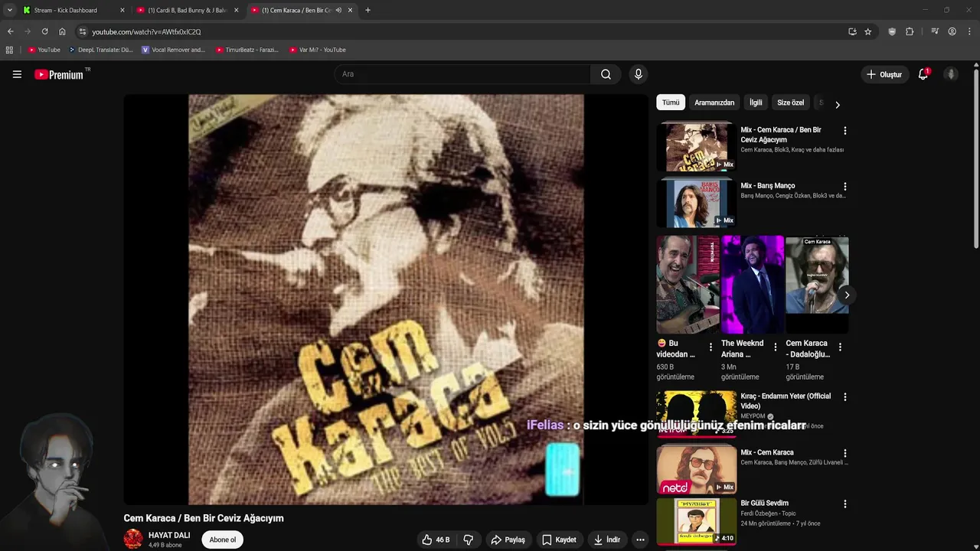Open the Chrome apps grid shortcut
Image resolution: width=980 pixels, height=551 pixels.
(x=9, y=50)
